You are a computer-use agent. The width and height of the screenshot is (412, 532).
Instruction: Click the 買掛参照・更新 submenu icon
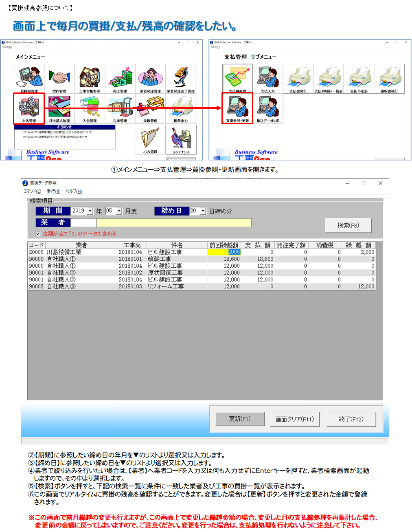point(237,108)
